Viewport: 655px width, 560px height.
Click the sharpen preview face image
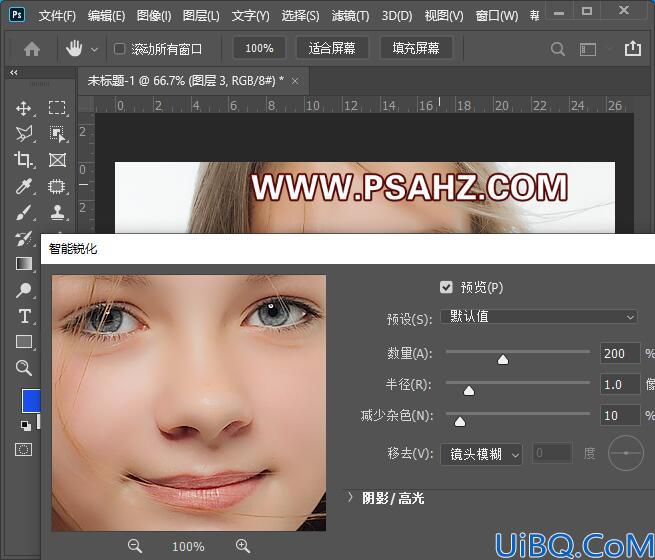point(189,403)
